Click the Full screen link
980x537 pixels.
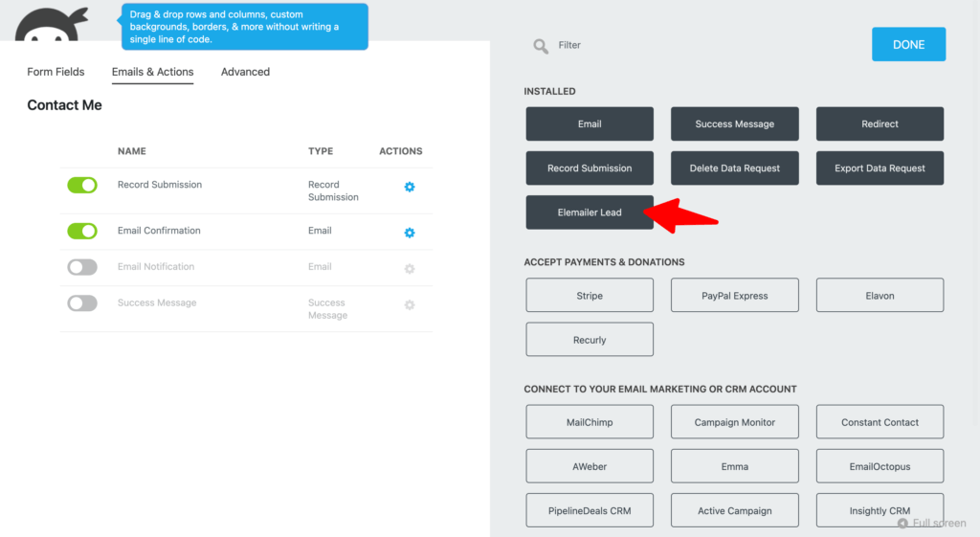tap(932, 524)
